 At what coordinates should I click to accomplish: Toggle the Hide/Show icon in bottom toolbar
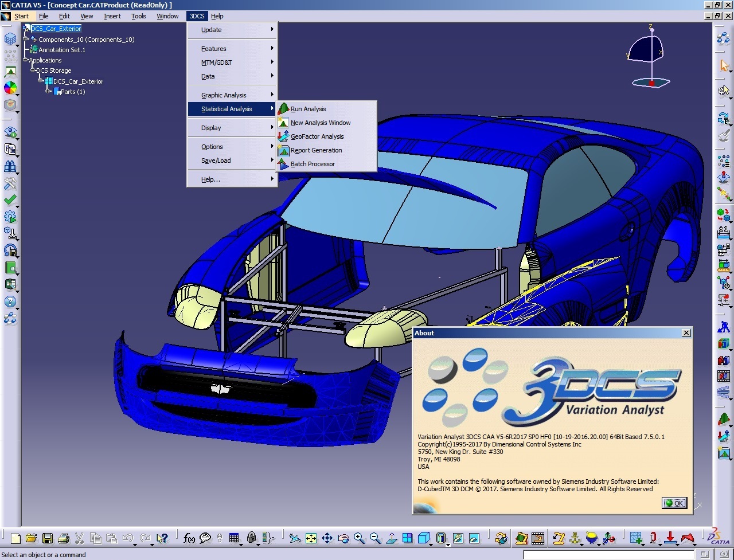click(x=457, y=538)
